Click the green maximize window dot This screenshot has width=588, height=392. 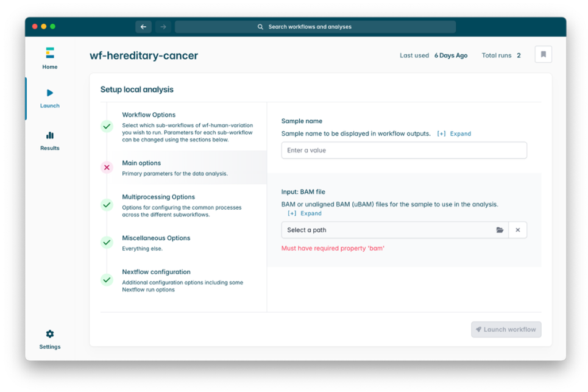[x=53, y=26]
